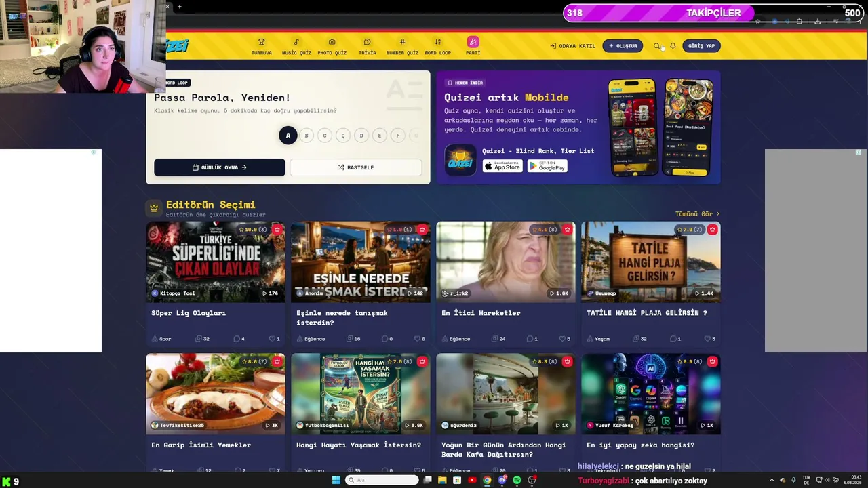Like the En İtici Hareketler quiz heart
The image size is (868, 488).
(x=562, y=339)
